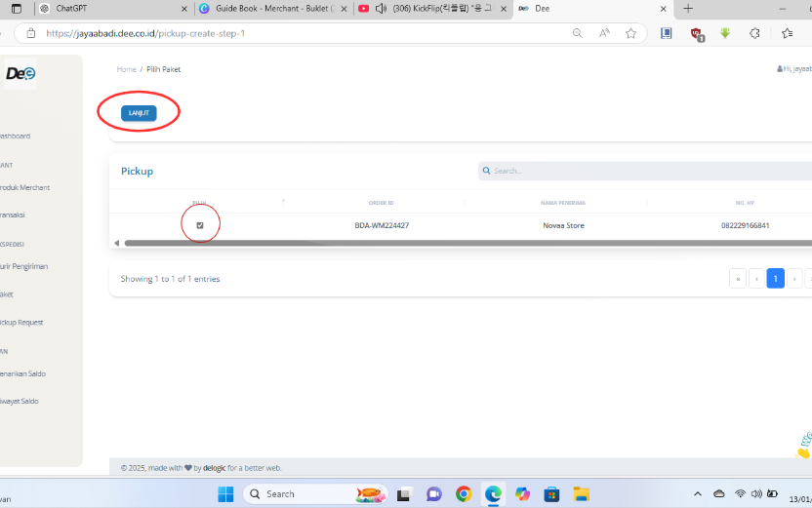
Task: Click the Dee logo in sidebar
Action: [x=20, y=73]
